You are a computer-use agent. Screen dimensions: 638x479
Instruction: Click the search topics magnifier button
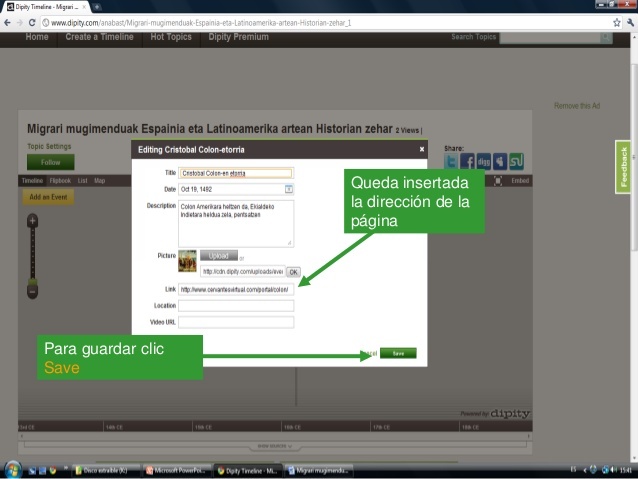coord(606,37)
